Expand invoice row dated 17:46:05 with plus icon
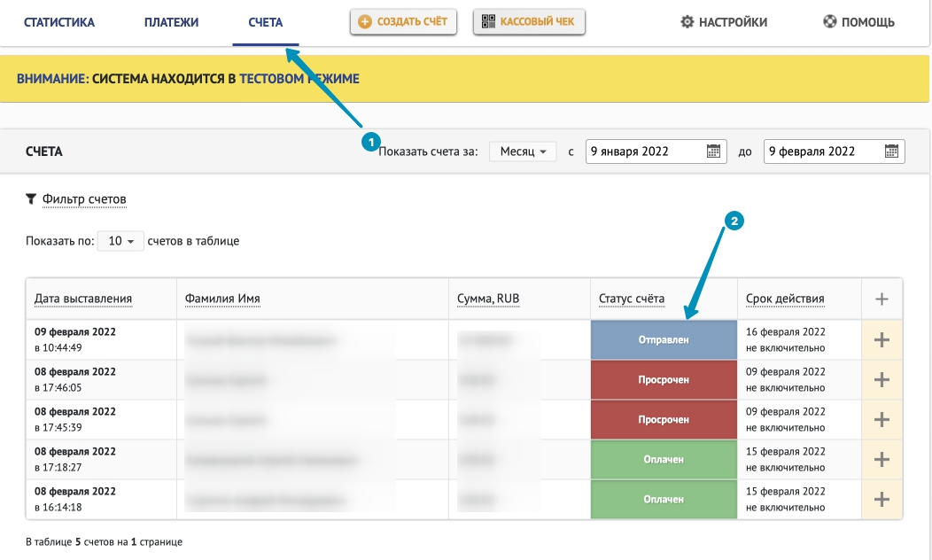Viewport: 932px width, 560px height. (882, 379)
